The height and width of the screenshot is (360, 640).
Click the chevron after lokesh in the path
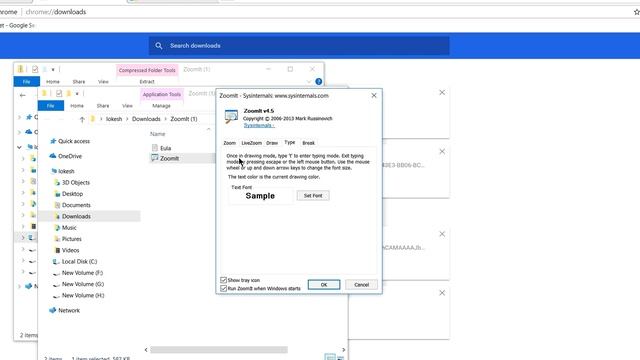click(127, 119)
